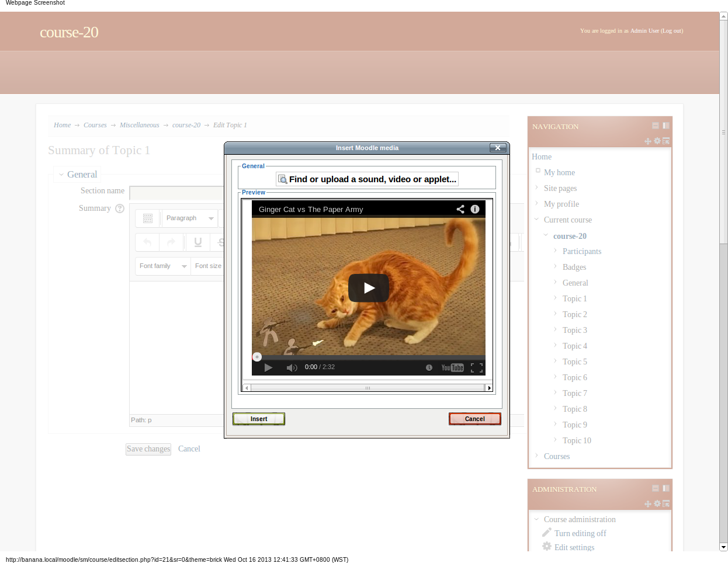The image size is (728, 563).
Task: Click the undo icon in editor
Action: point(147,242)
